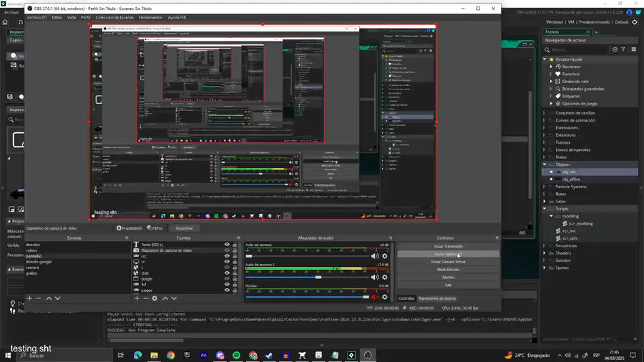This screenshot has width=644, height=362.
Task: Toggle visibility eye of the google source
Action: tap(227, 279)
